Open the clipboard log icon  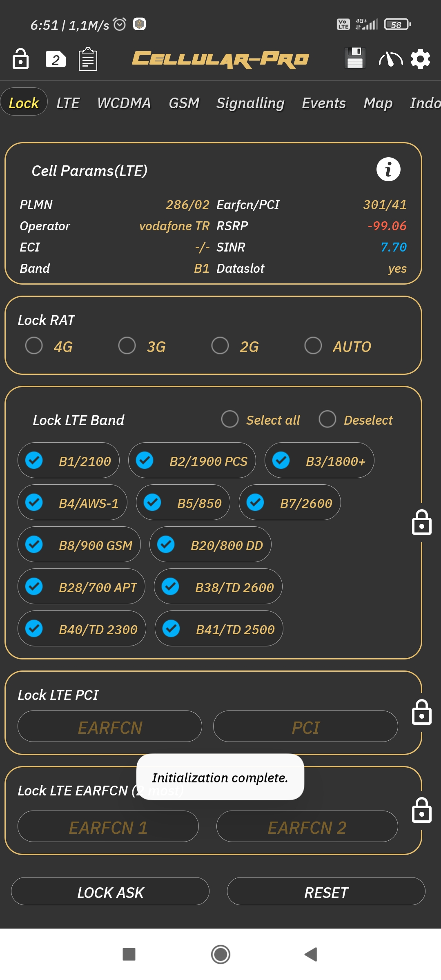point(88,59)
